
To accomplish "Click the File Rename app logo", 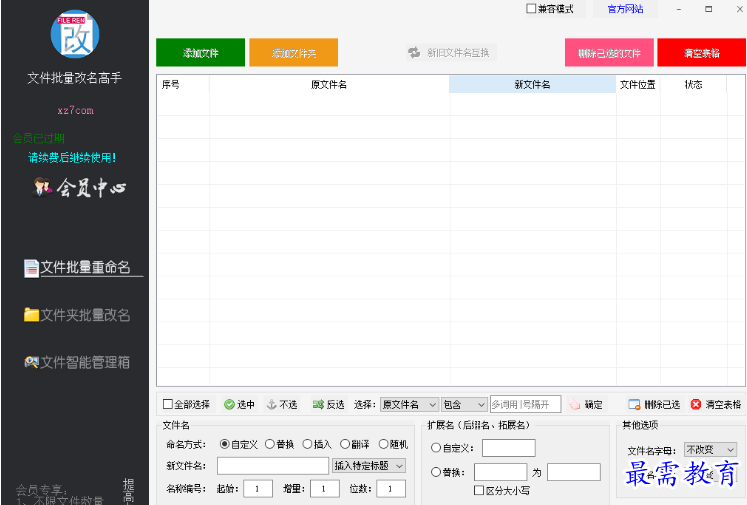I will pos(75,34).
